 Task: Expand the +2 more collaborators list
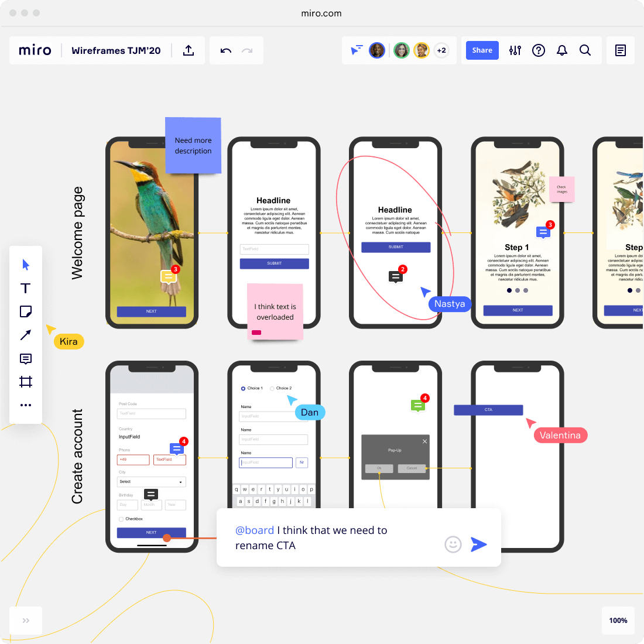point(441,50)
